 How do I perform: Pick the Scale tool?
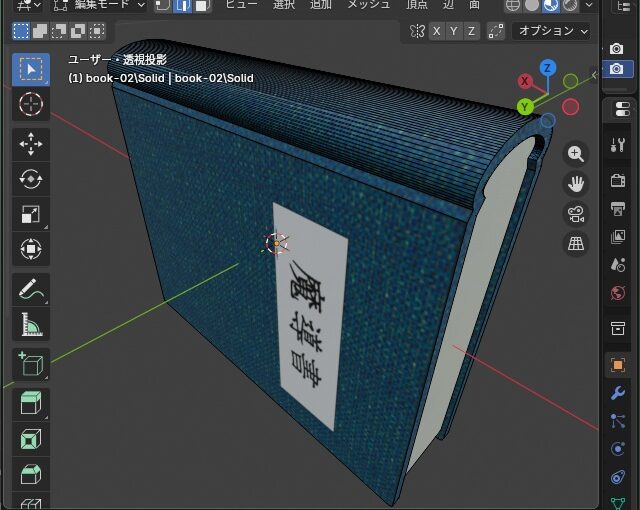[31, 214]
